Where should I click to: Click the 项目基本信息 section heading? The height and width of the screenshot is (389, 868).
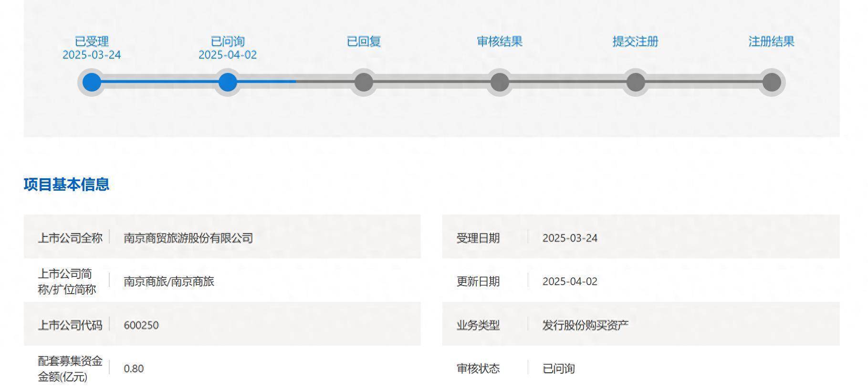pos(66,184)
